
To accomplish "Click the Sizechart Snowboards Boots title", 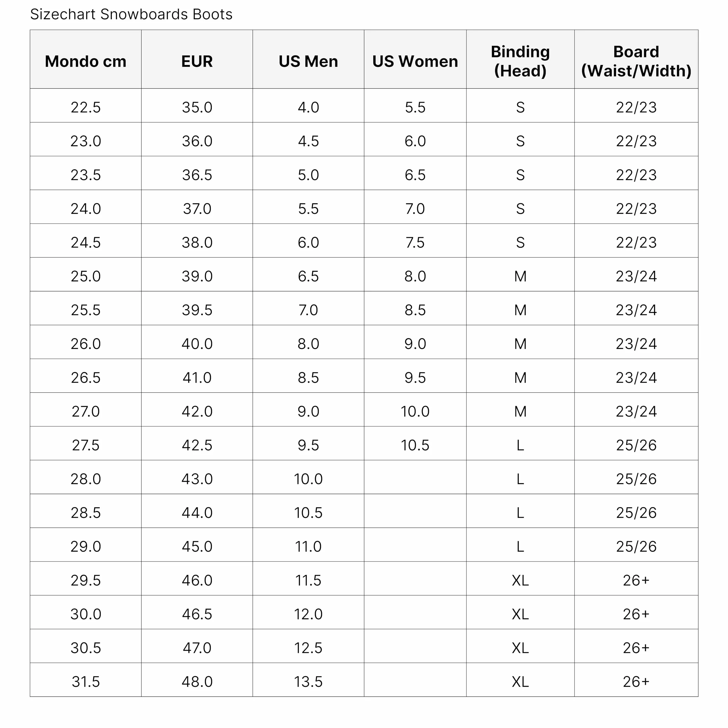I will pos(131,14).
